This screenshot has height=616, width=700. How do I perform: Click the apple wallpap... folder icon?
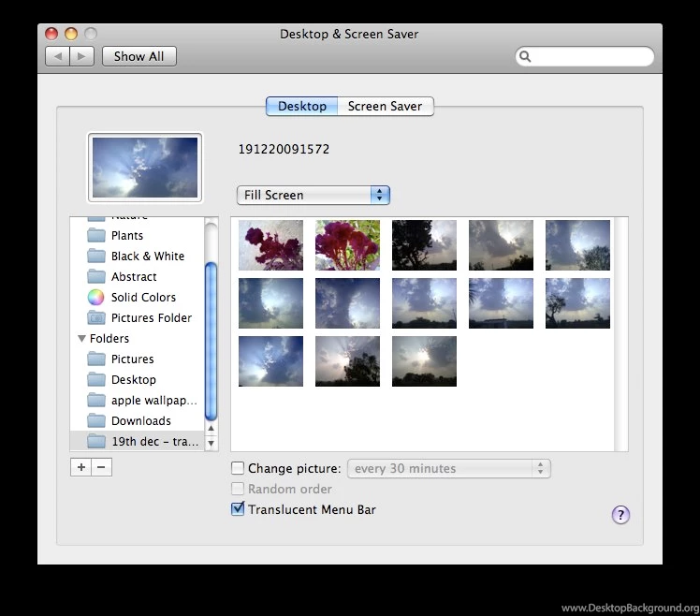96,400
